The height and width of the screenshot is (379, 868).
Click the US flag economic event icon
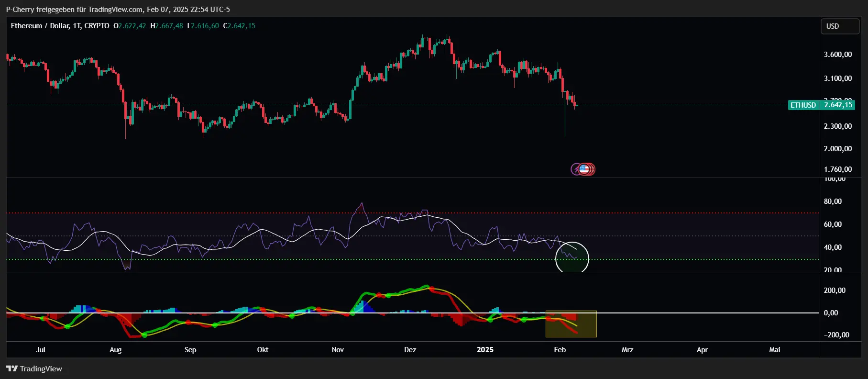click(584, 169)
